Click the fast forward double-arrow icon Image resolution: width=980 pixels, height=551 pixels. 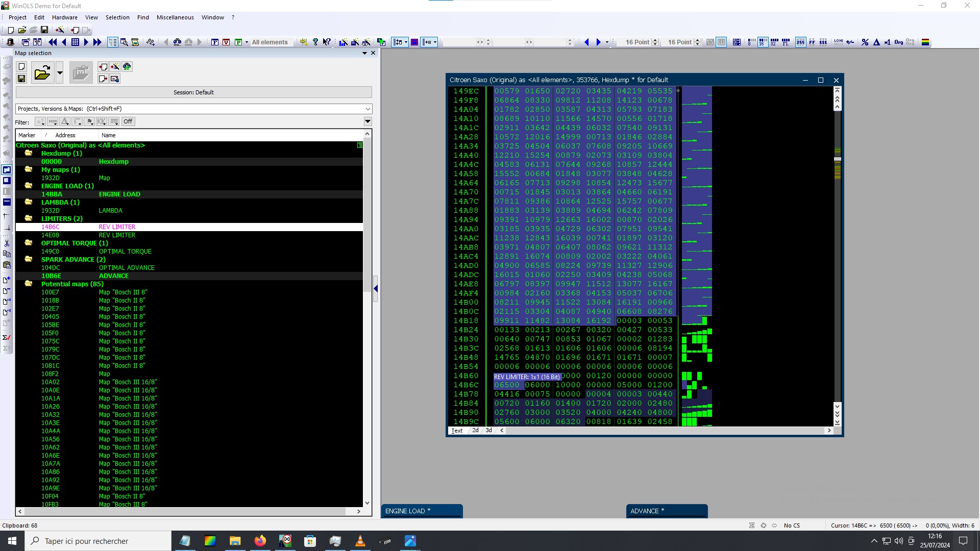(97, 42)
